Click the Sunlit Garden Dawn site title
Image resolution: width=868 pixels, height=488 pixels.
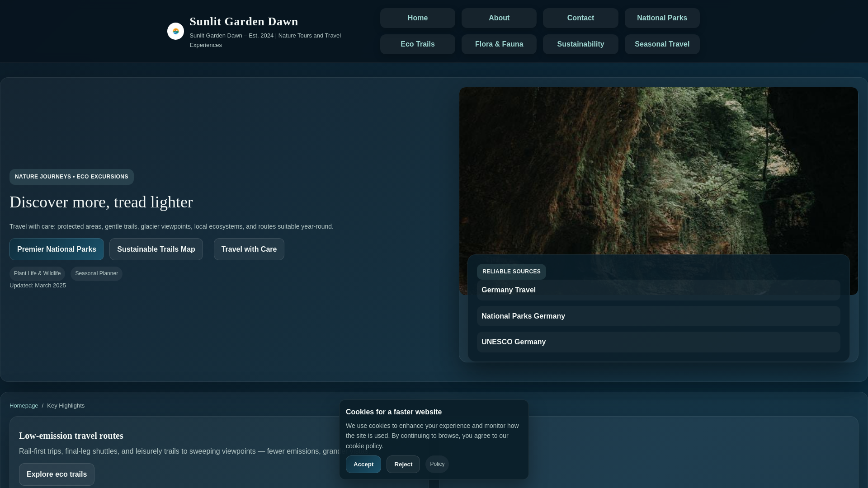click(x=244, y=22)
